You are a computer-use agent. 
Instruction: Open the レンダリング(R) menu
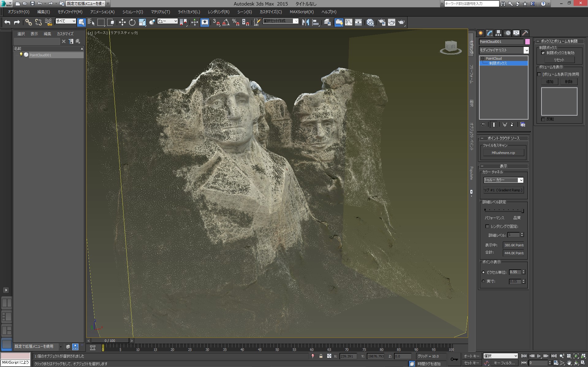(x=218, y=12)
